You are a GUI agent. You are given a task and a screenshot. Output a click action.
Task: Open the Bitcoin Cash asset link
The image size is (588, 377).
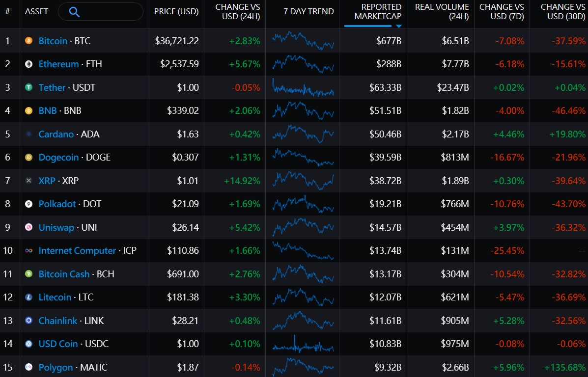[x=64, y=274]
